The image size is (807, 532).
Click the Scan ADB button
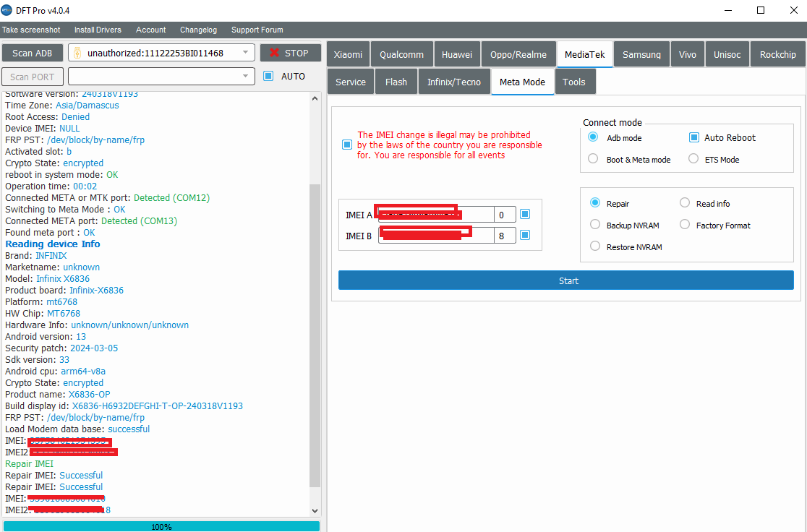point(33,53)
